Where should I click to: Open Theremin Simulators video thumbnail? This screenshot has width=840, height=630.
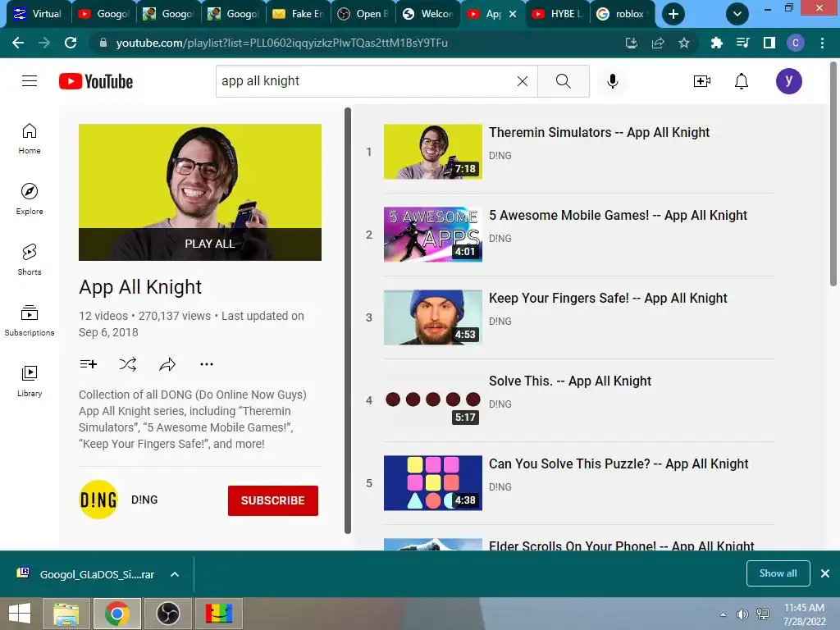(x=433, y=152)
